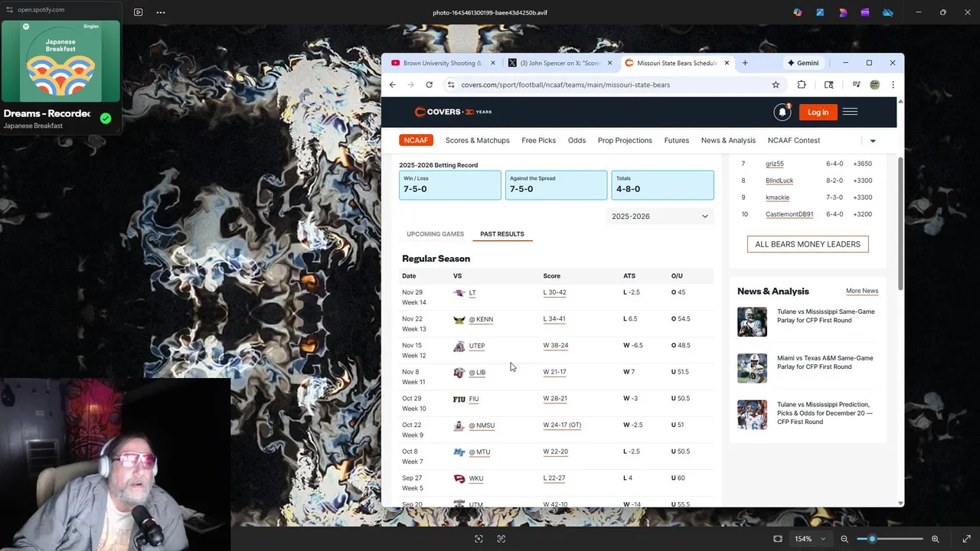The image size is (980, 551).
Task: Select the Past Results tab
Action: click(x=502, y=234)
